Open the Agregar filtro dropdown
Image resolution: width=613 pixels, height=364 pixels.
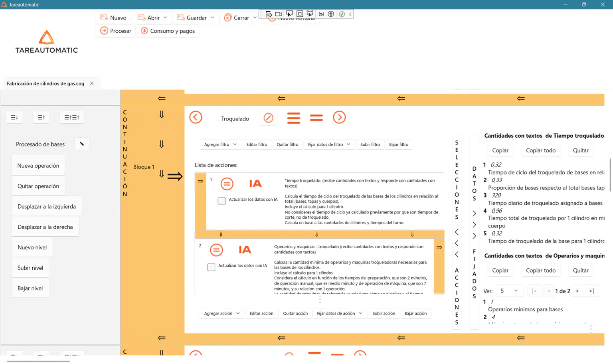(x=220, y=144)
